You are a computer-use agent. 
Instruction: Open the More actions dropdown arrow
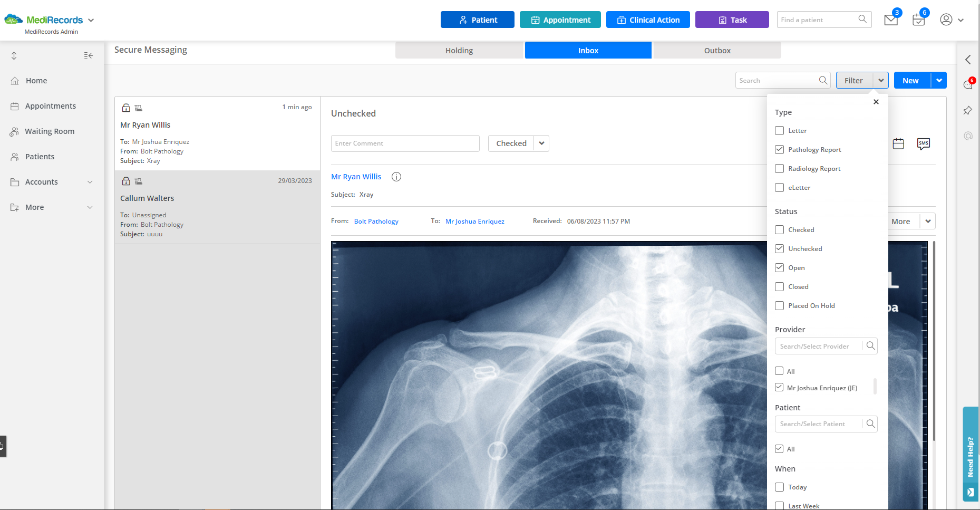click(928, 221)
